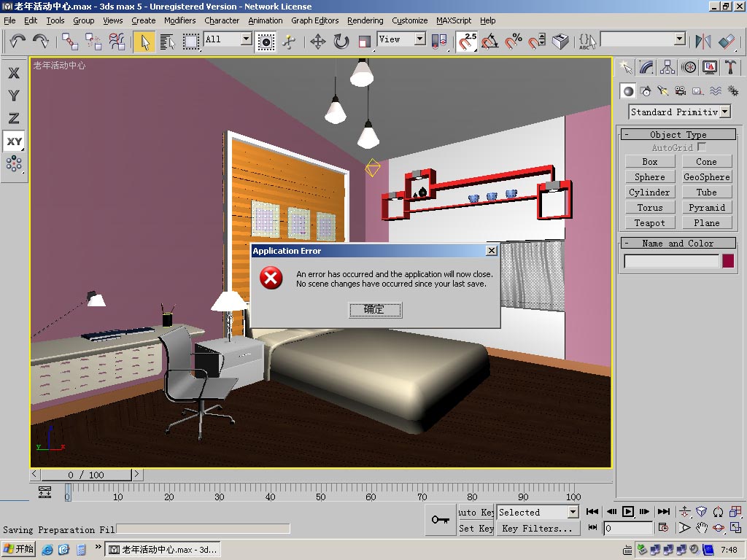Open the Utilities hammer panel tab

[730, 67]
